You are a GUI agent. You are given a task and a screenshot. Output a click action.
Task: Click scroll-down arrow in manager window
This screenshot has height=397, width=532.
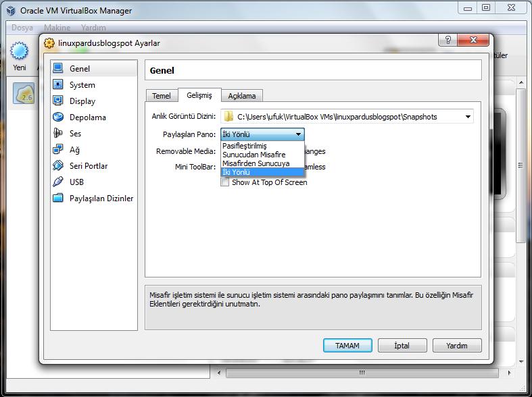pos(521,362)
